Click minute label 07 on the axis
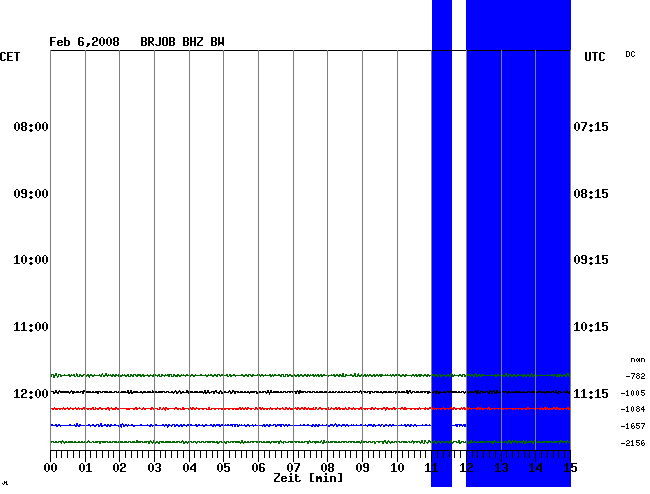The image size is (650, 494). pyautogui.click(x=293, y=468)
